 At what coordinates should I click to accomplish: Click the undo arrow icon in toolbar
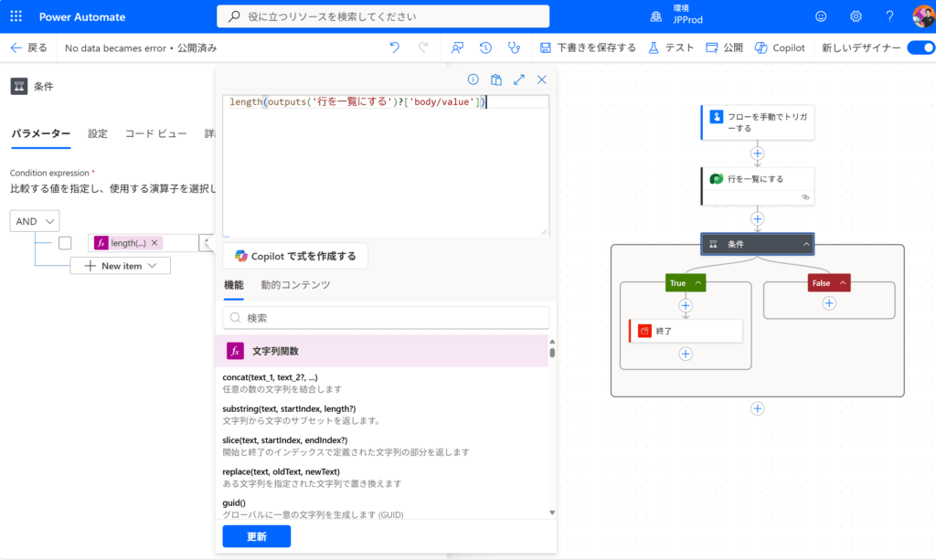(394, 48)
